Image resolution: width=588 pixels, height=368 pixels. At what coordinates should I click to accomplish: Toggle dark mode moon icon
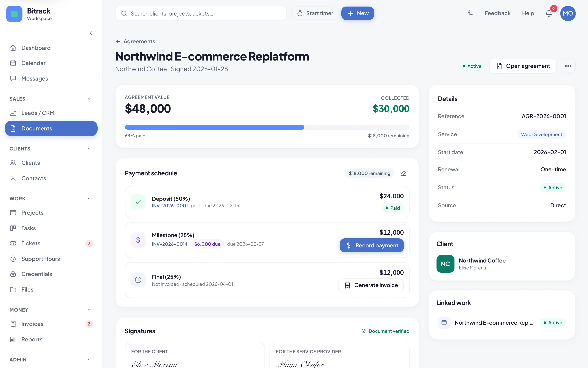pos(470,13)
